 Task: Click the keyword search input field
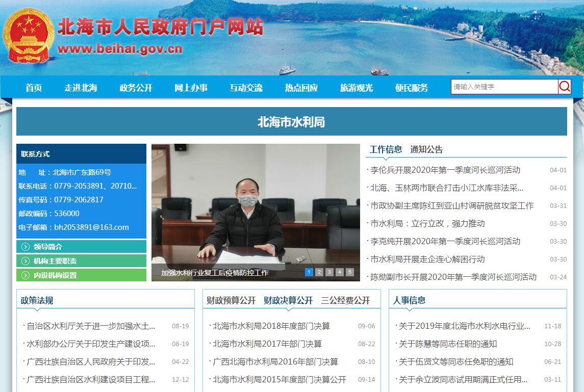(x=504, y=87)
